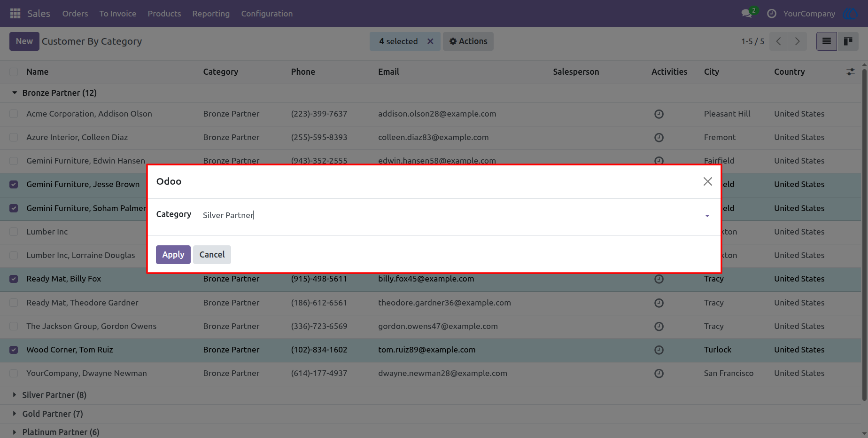Click the Apply button
Viewport: 868px width, 438px height.
click(x=173, y=255)
